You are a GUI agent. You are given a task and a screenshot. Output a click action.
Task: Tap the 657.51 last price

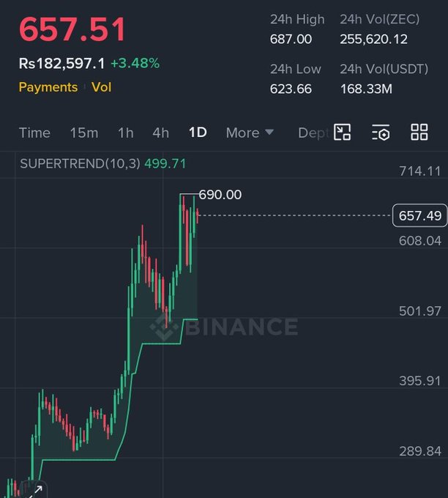tap(72, 29)
